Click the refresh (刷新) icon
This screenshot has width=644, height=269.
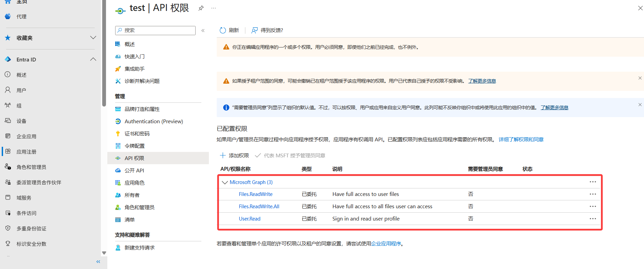click(x=223, y=30)
